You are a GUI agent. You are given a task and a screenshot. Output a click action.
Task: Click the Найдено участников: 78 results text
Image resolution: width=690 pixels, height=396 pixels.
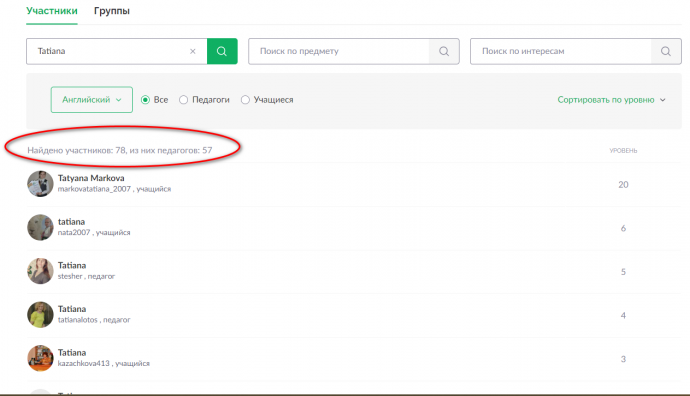(x=120, y=150)
